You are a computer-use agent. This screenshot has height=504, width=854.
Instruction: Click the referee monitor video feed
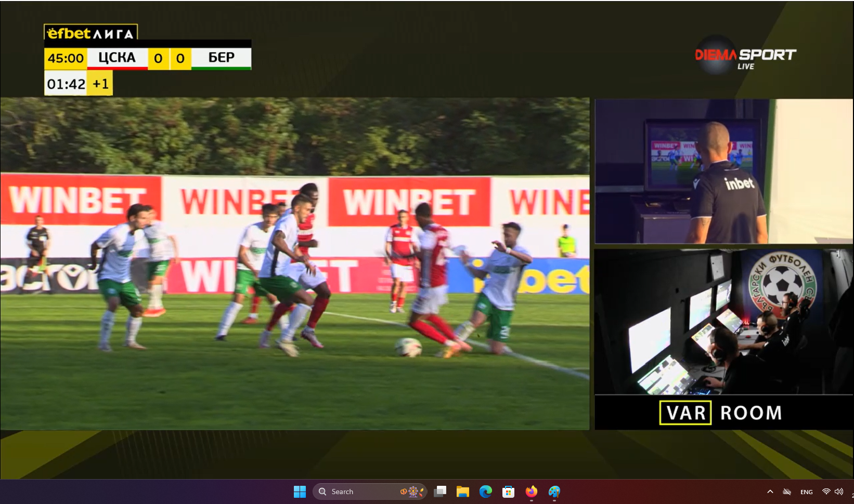click(724, 171)
